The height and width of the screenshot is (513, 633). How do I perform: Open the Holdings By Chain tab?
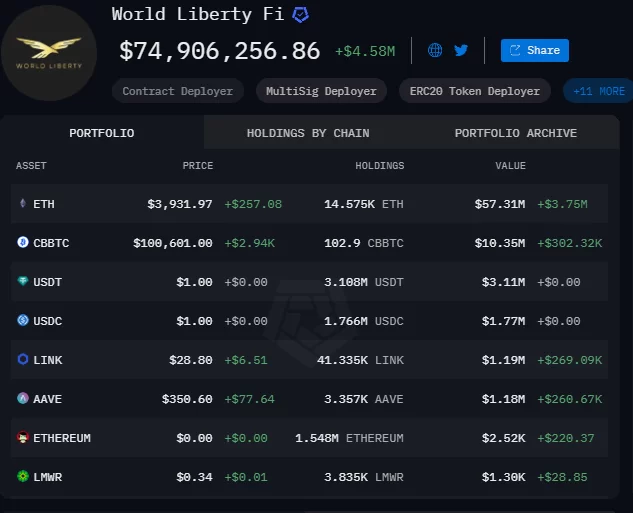(307, 133)
